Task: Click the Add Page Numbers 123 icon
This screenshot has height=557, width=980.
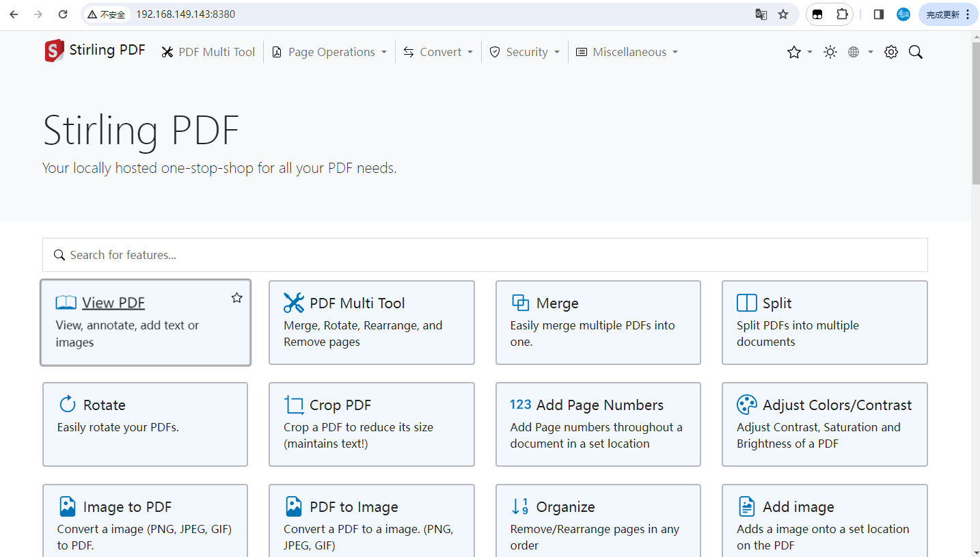Action: (x=521, y=404)
